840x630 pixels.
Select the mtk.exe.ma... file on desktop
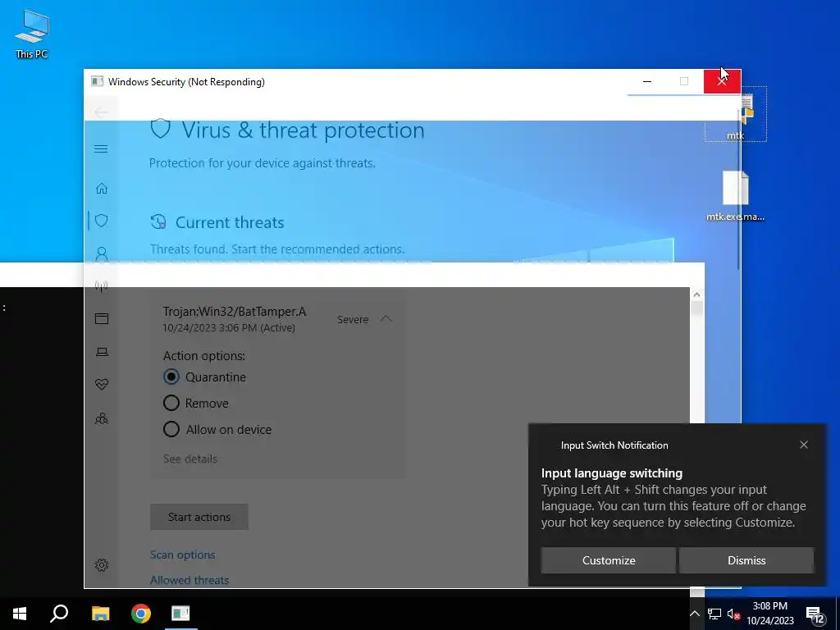pyautogui.click(x=736, y=195)
